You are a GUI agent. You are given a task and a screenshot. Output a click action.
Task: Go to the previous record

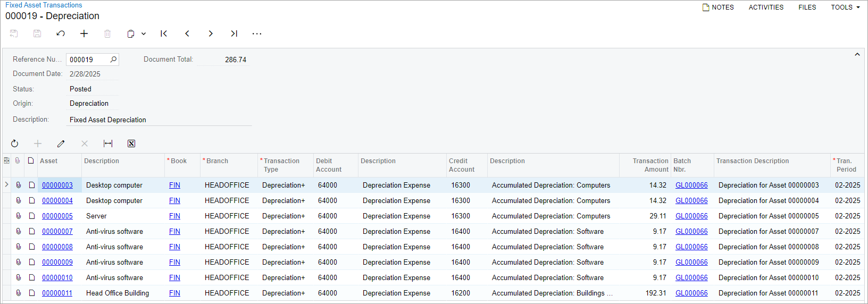(x=187, y=33)
